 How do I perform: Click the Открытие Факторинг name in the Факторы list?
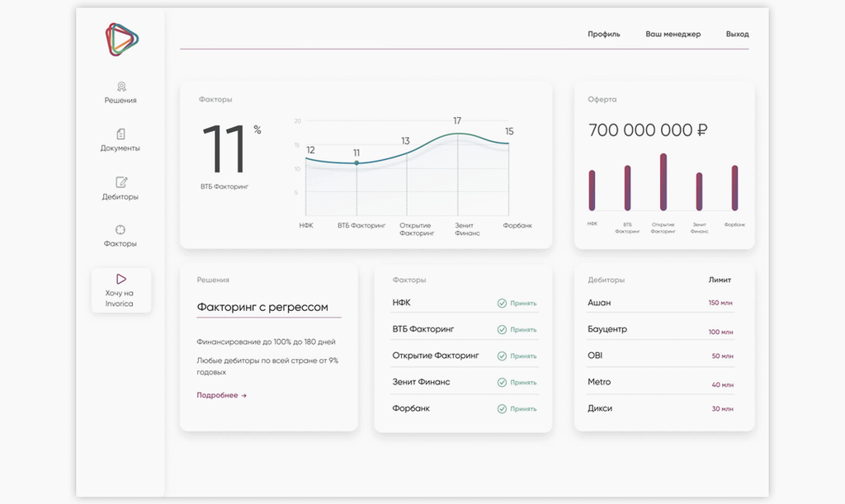coord(436,356)
